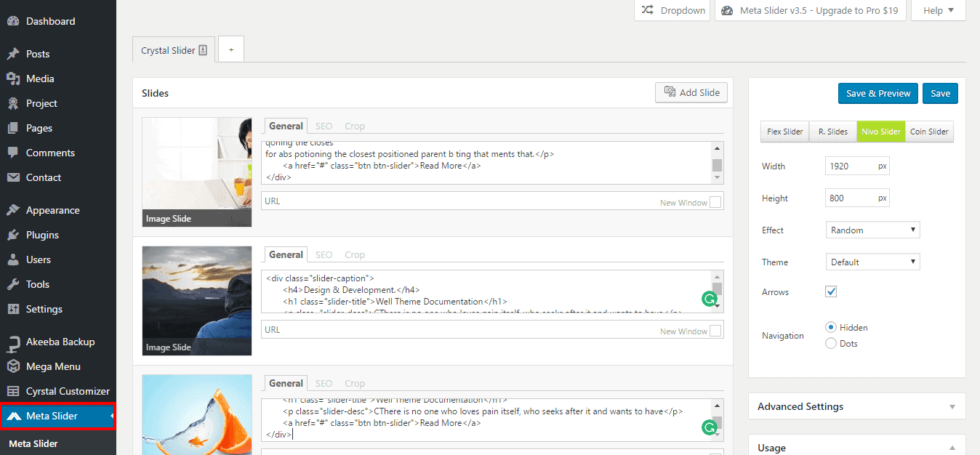Open the Theme dropdown showing Default
Screen dimensions: 980x455
tap(872, 262)
